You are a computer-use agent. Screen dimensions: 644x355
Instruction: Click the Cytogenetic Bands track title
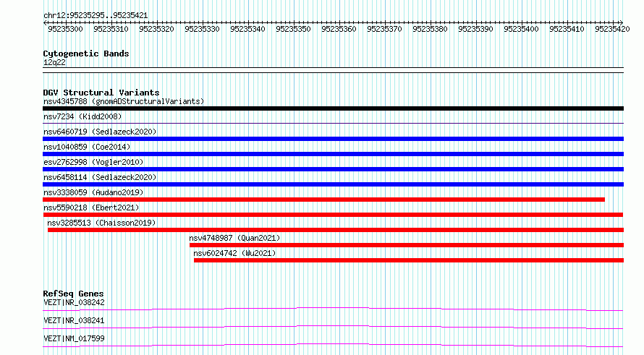pyautogui.click(x=86, y=54)
